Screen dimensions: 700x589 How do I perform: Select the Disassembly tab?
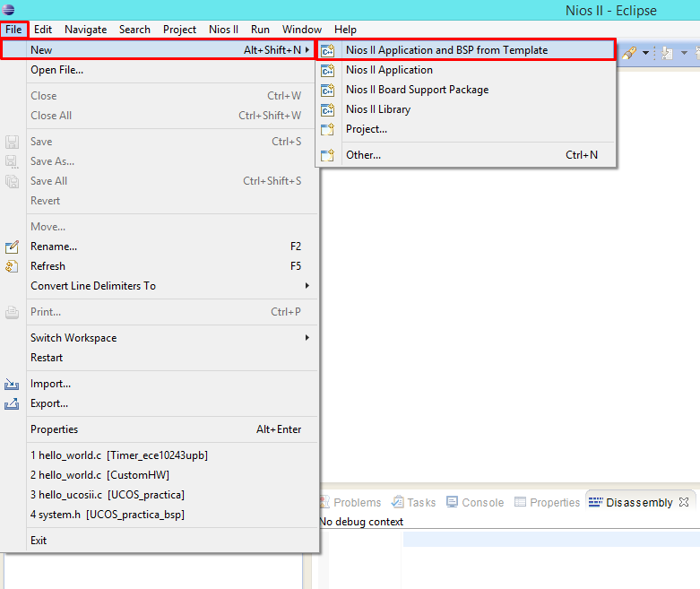click(x=639, y=502)
